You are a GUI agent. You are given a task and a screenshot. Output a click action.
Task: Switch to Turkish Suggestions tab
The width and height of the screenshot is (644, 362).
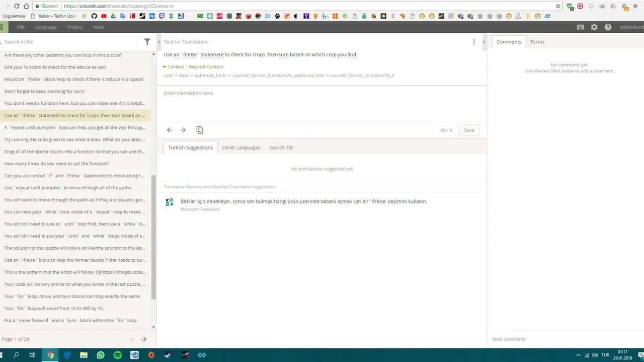pyautogui.click(x=191, y=148)
